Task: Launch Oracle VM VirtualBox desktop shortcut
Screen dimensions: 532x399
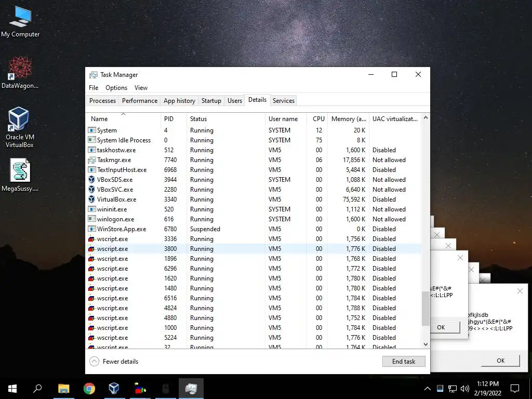Action: [x=19, y=128]
